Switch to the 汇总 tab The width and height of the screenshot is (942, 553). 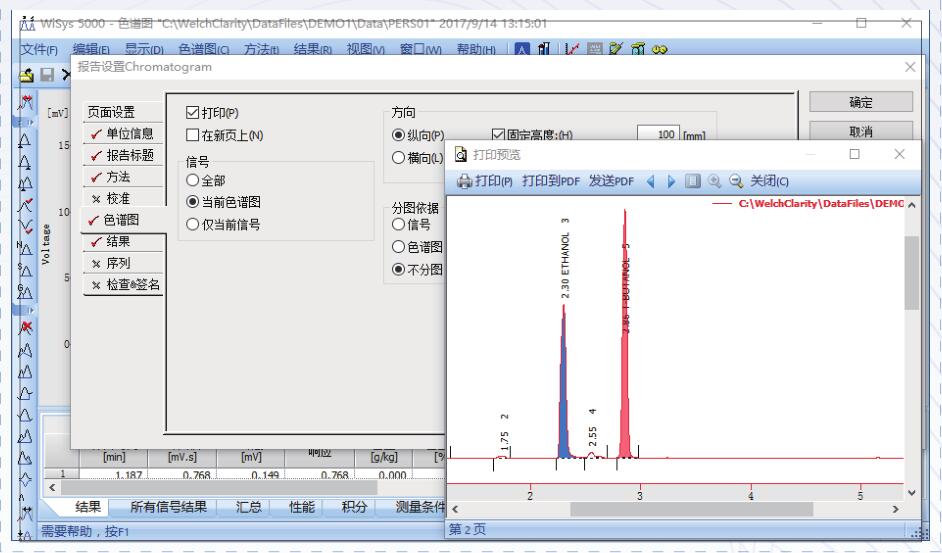(x=249, y=507)
